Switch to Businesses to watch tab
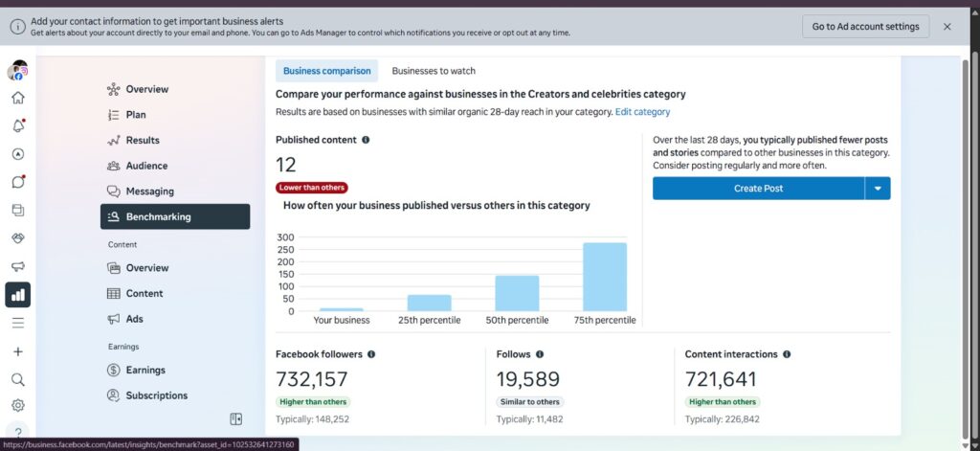This screenshot has width=980, height=451. (x=434, y=71)
